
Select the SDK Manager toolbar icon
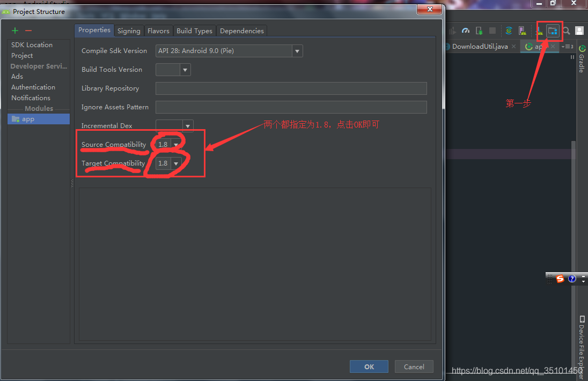click(x=539, y=31)
